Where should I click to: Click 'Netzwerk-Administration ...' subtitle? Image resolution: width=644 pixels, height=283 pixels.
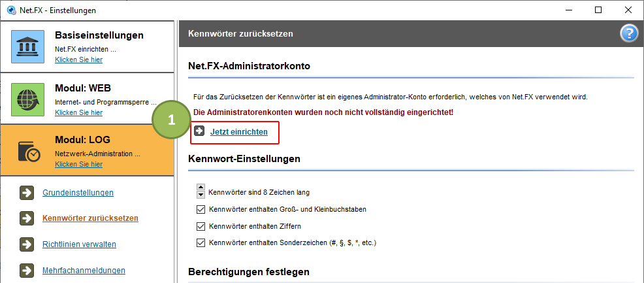tap(98, 154)
